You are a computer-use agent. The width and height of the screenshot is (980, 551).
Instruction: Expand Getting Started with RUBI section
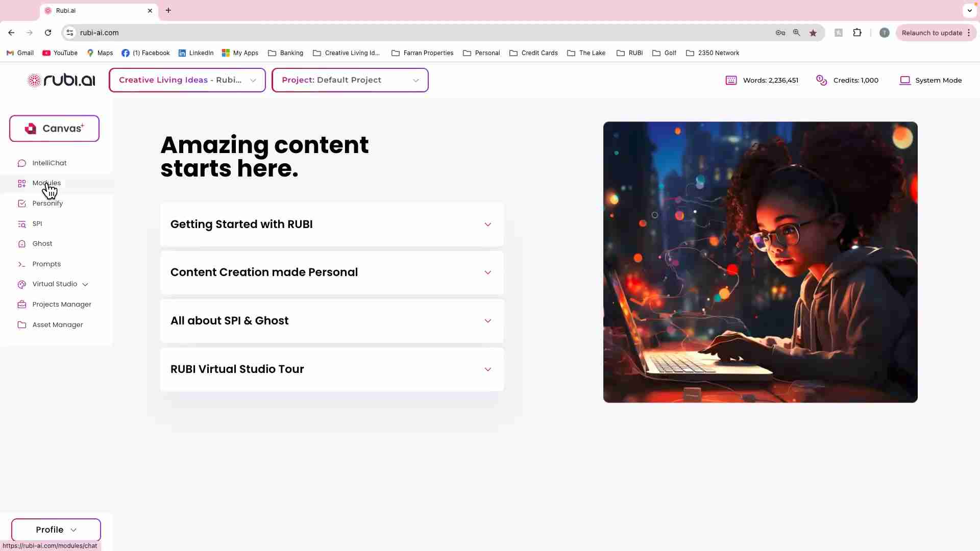[332, 224]
